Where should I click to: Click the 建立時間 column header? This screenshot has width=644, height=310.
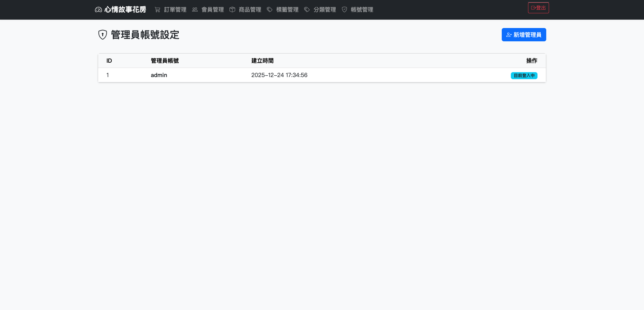(262, 61)
